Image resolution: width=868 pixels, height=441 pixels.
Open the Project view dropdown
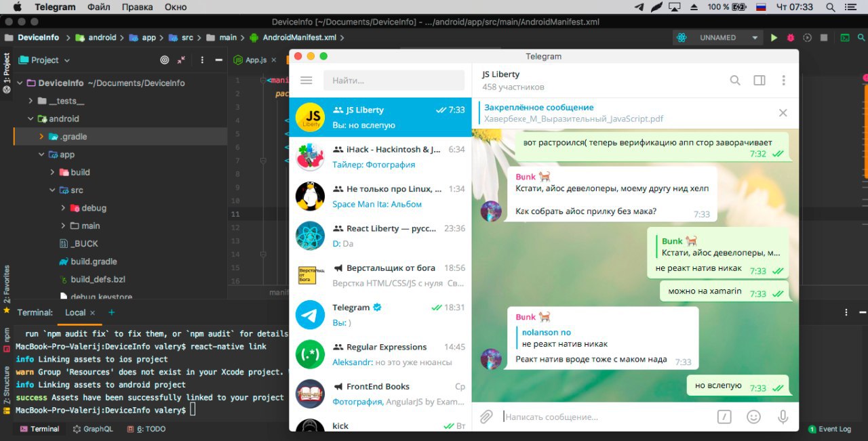coord(44,60)
